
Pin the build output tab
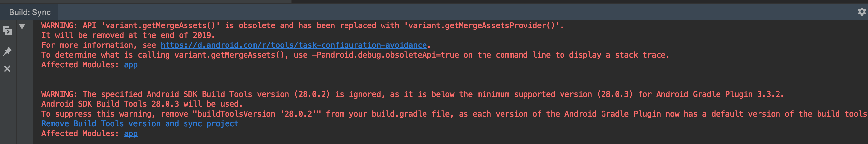(7, 51)
